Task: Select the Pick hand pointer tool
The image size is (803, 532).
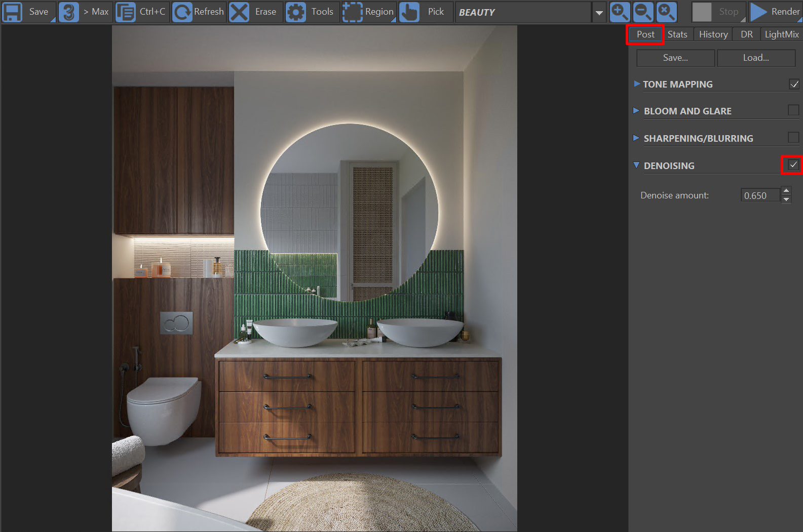Action: click(409, 12)
